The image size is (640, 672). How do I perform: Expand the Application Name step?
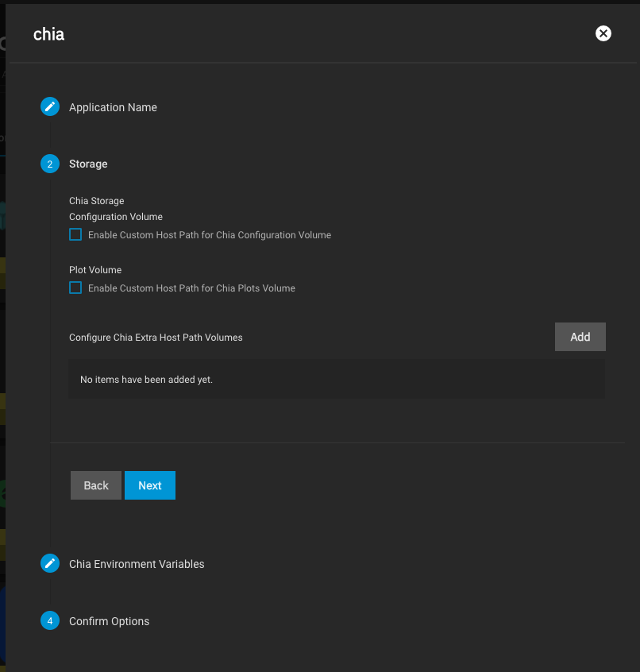pyautogui.click(x=113, y=107)
